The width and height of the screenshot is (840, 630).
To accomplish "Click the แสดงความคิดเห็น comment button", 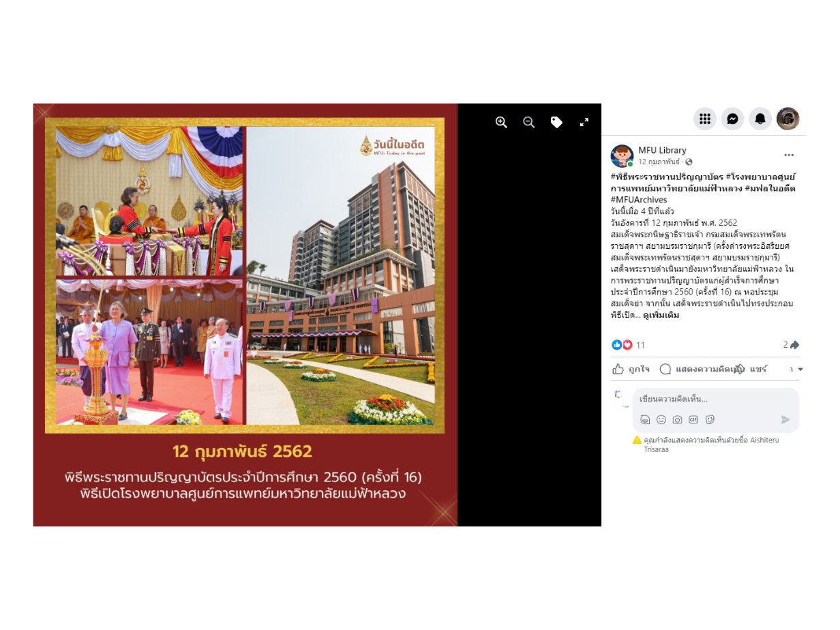I will click(700, 369).
